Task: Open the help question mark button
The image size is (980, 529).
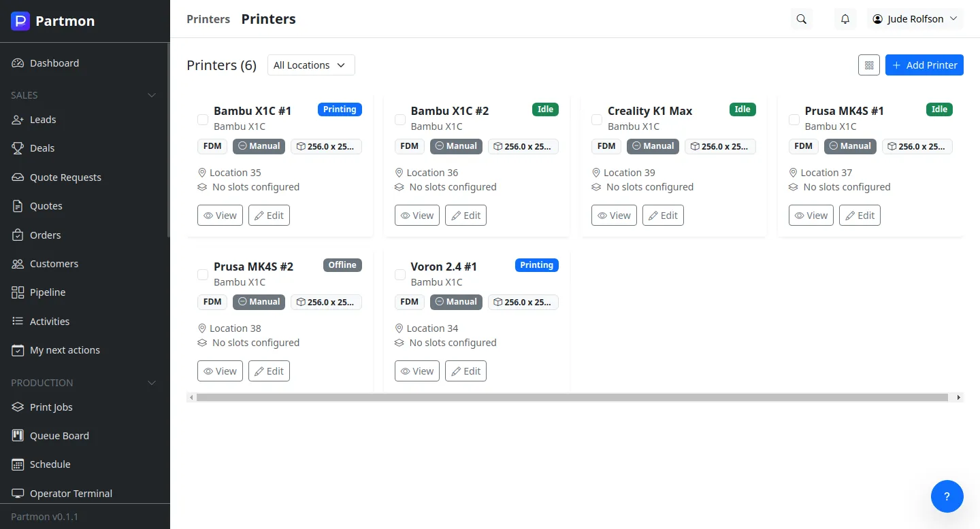Action: pos(947,496)
